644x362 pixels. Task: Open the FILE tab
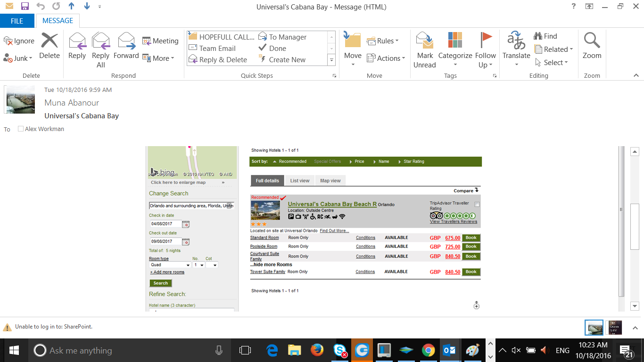point(17,21)
